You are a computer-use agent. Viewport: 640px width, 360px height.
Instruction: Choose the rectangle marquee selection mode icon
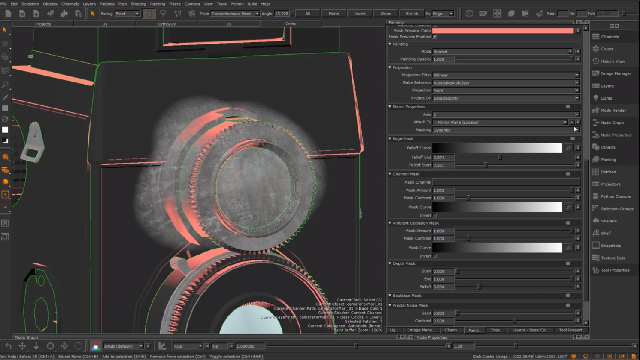tap(149, 13)
